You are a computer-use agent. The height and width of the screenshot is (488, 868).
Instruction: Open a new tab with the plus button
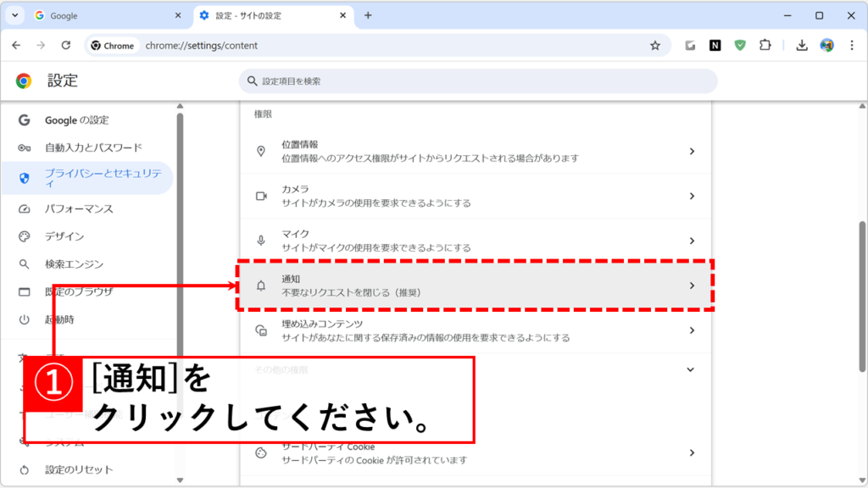coord(368,15)
